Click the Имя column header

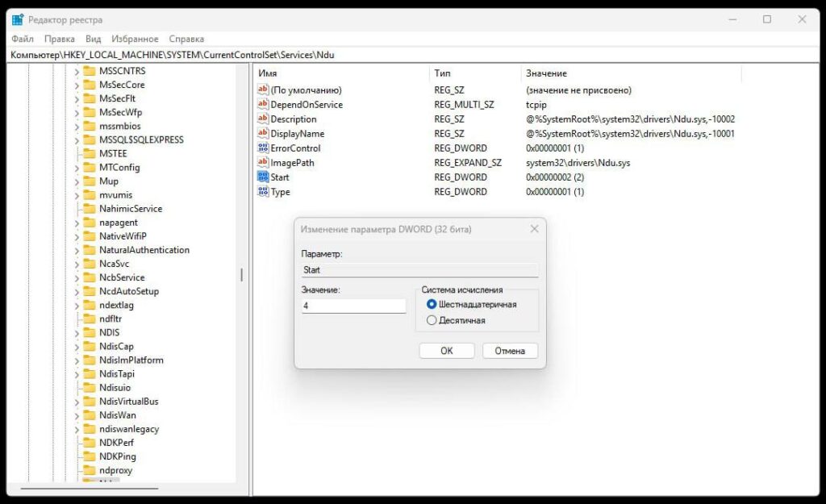[x=341, y=73]
